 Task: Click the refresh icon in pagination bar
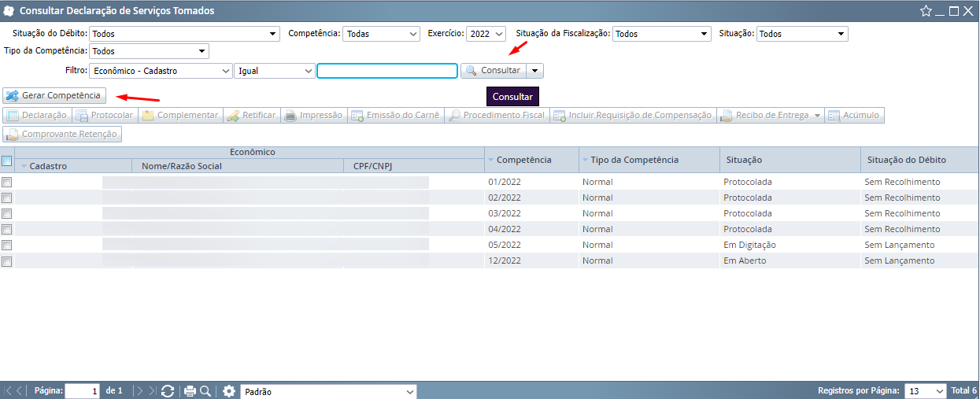tap(167, 391)
